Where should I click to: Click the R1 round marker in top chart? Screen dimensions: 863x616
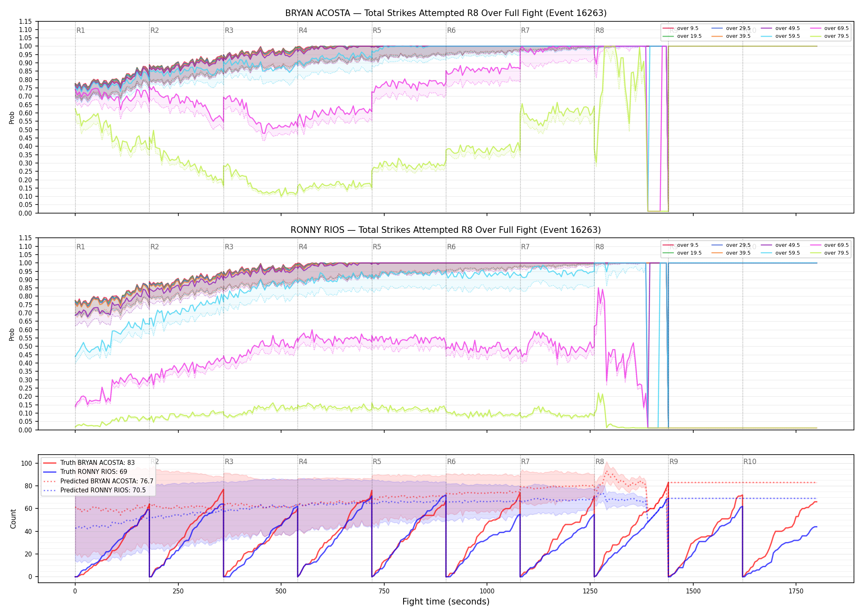pos(81,30)
